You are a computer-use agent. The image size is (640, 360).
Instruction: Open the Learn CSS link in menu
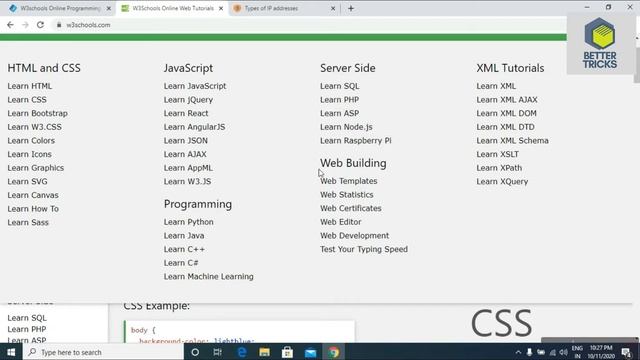coord(27,100)
